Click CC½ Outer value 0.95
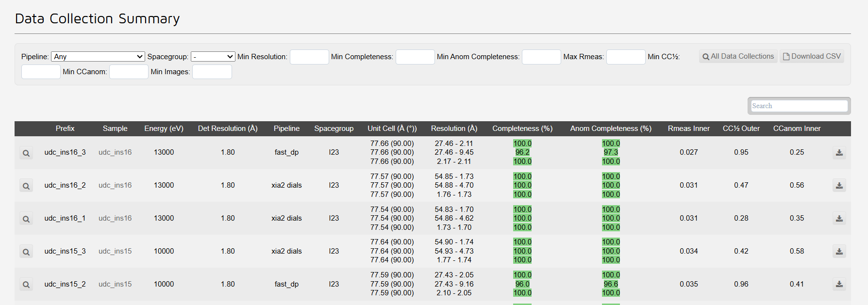This screenshot has width=868, height=305. click(x=741, y=152)
